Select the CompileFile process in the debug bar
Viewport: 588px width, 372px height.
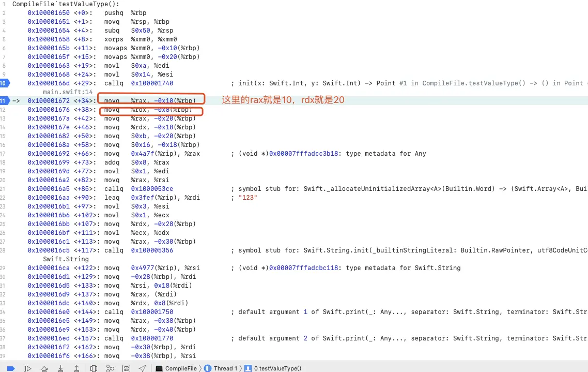click(176, 368)
